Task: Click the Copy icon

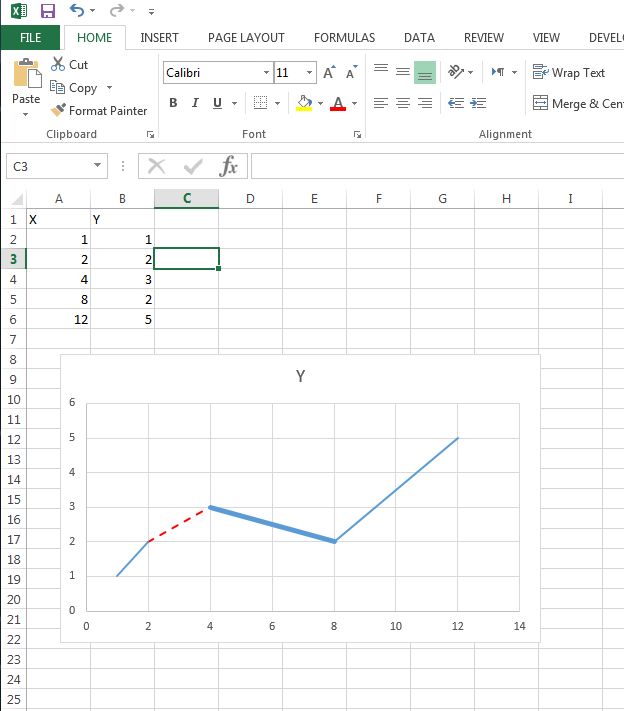Action: pos(57,87)
